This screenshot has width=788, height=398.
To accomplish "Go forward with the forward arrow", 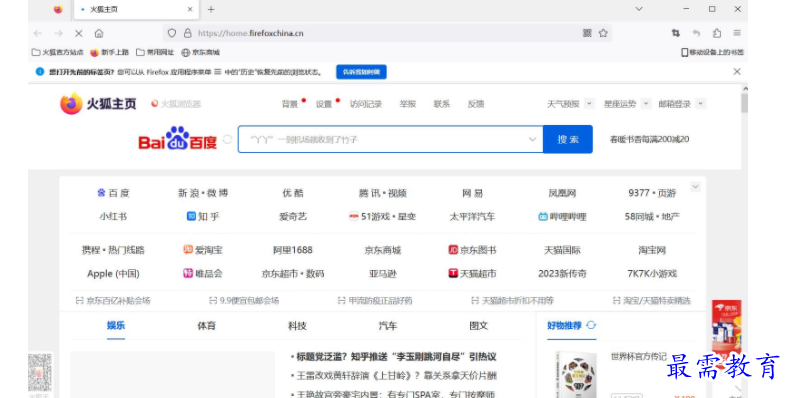I will pos(58,33).
